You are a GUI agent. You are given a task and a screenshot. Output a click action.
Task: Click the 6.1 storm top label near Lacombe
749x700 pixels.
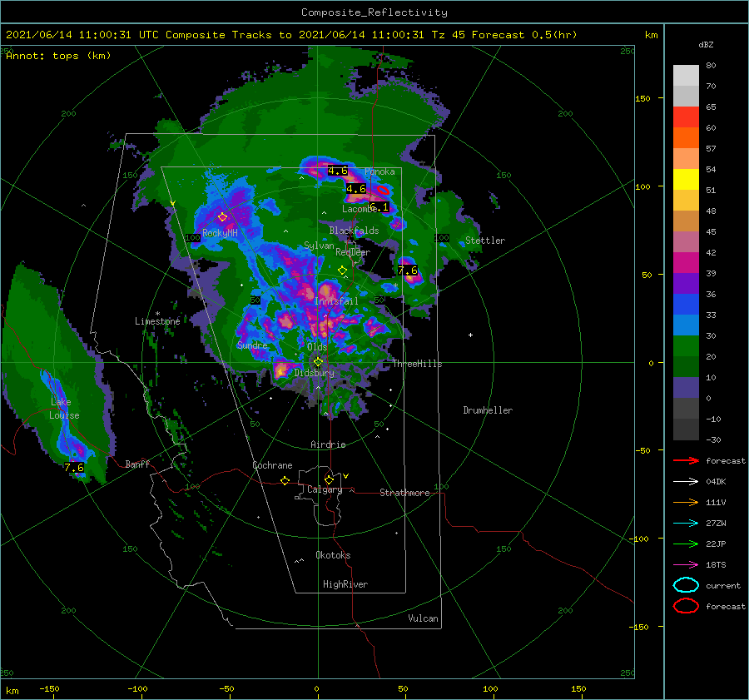point(379,207)
